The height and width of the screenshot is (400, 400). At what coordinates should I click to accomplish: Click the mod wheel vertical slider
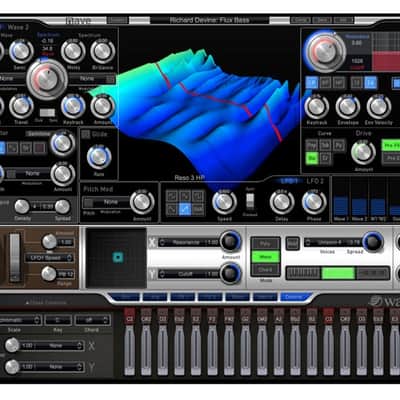(14, 257)
